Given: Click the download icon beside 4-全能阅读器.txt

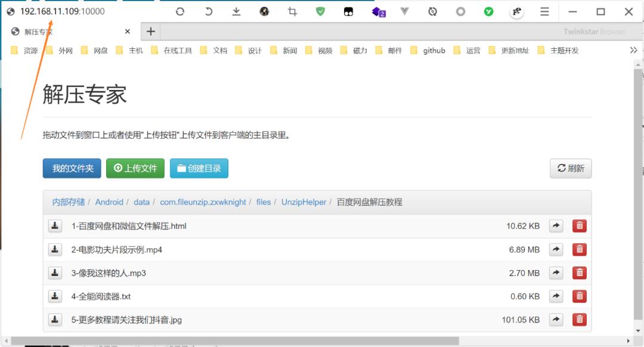Looking at the screenshot, I should [55, 296].
